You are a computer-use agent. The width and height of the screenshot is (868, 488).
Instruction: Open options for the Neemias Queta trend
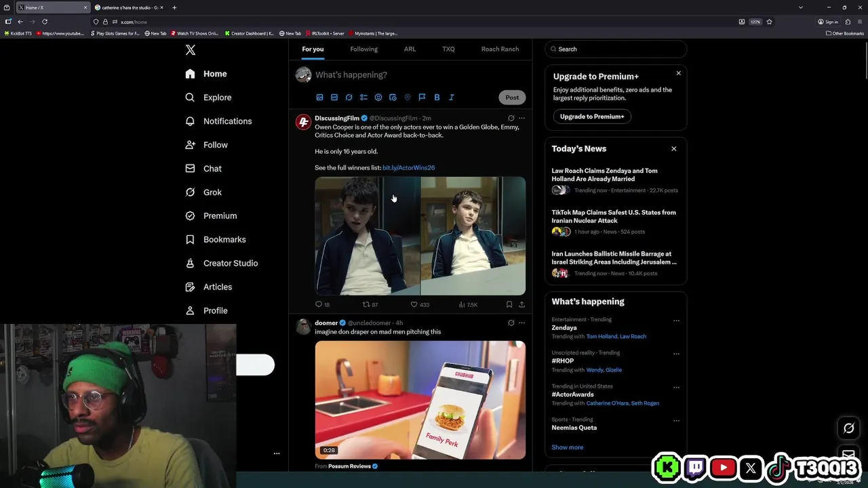pyautogui.click(x=676, y=420)
